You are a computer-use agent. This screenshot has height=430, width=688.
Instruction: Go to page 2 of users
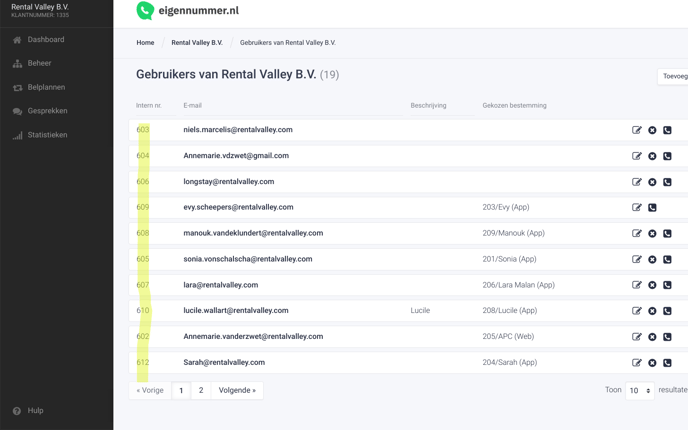point(201,390)
